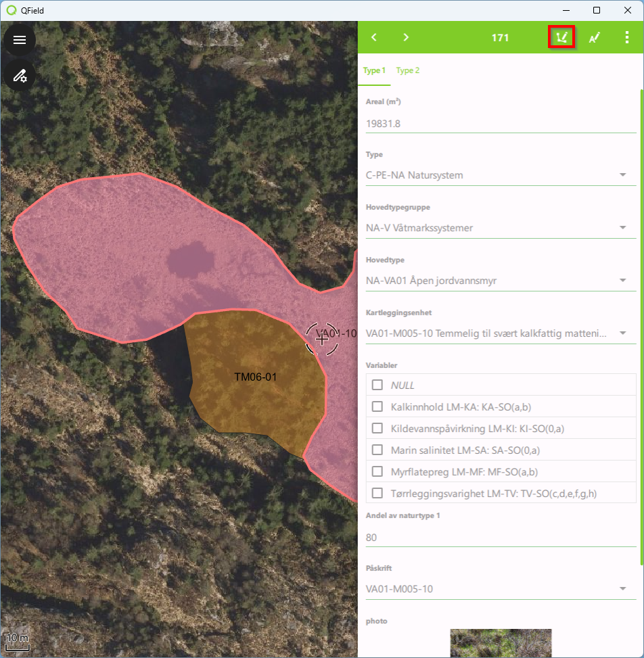The width and height of the screenshot is (644, 658).
Task: Go to next feature arrow
Action: pos(406,37)
